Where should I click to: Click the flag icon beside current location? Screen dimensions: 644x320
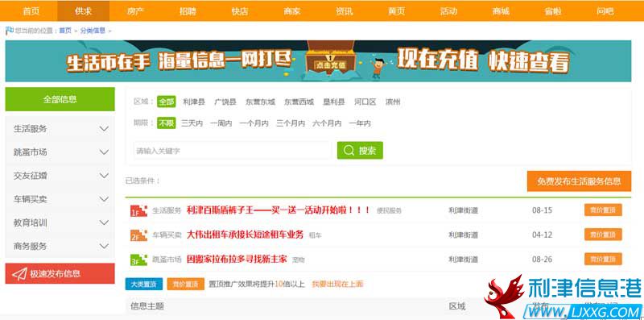(9, 31)
